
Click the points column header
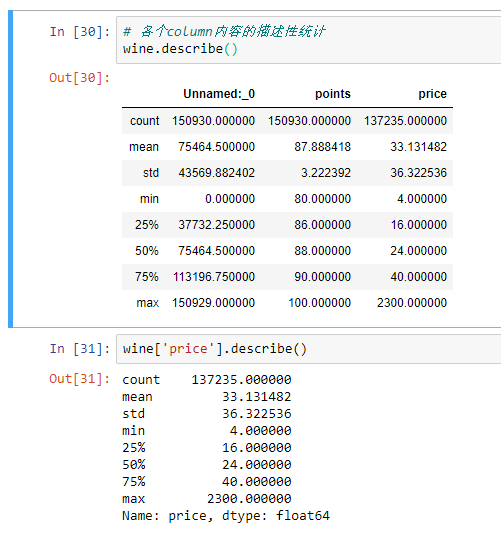point(333,94)
